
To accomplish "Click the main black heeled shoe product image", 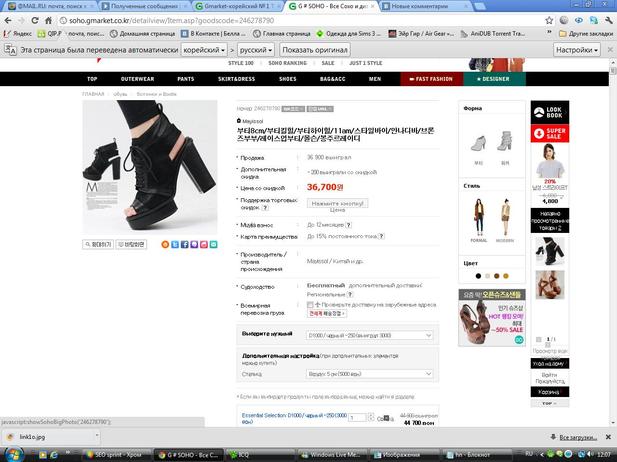I will 150,167.
